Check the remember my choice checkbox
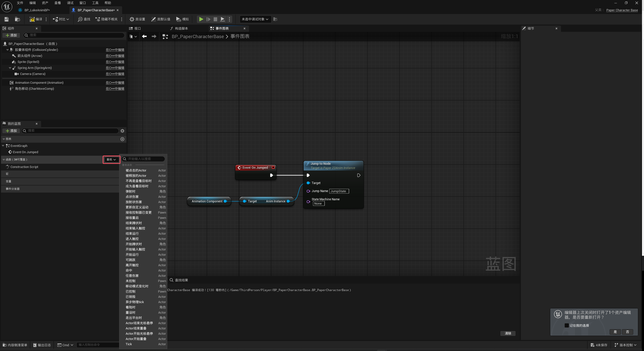This screenshot has height=351, width=644. tap(567, 325)
